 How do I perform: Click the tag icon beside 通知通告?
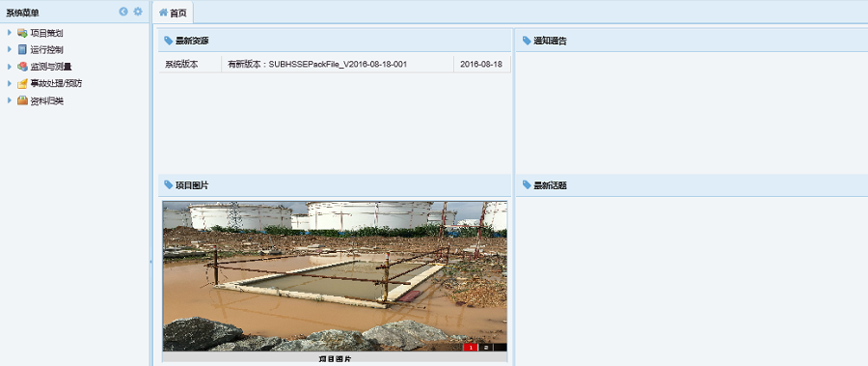pos(527,41)
